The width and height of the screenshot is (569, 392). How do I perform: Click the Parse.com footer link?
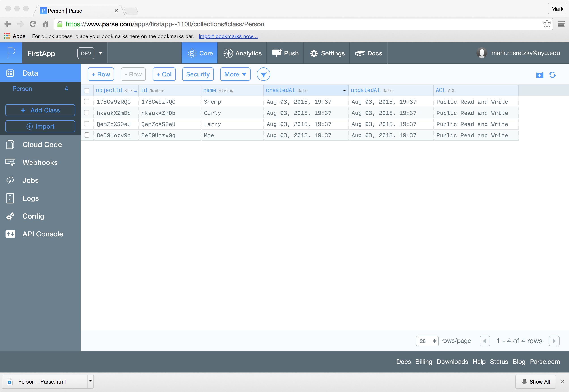point(545,362)
